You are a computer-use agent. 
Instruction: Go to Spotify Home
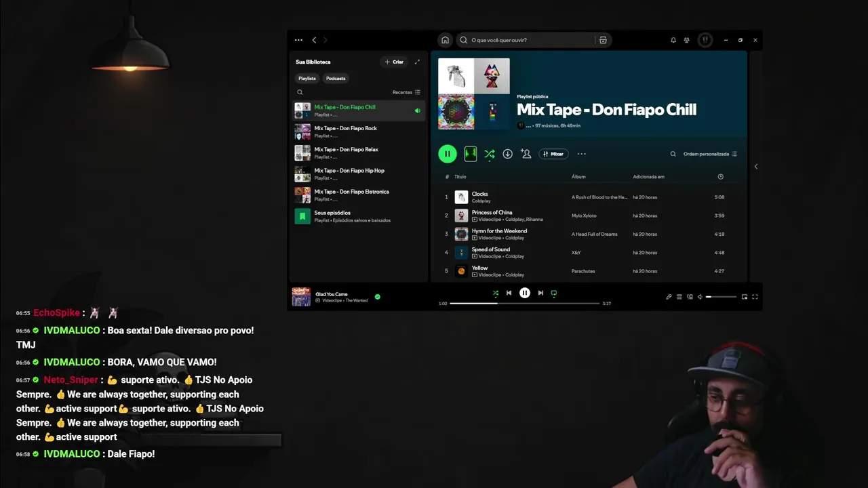445,40
